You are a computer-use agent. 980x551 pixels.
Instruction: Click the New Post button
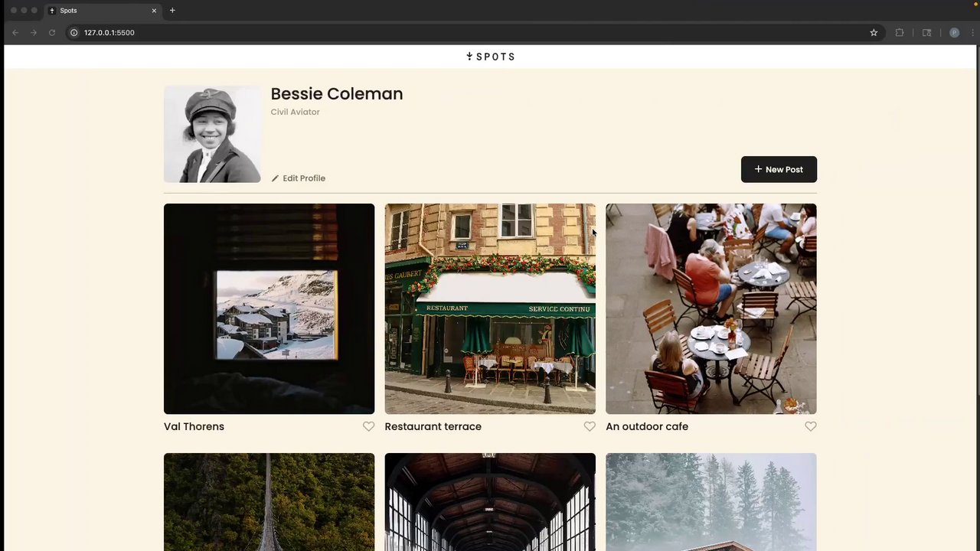pos(779,169)
